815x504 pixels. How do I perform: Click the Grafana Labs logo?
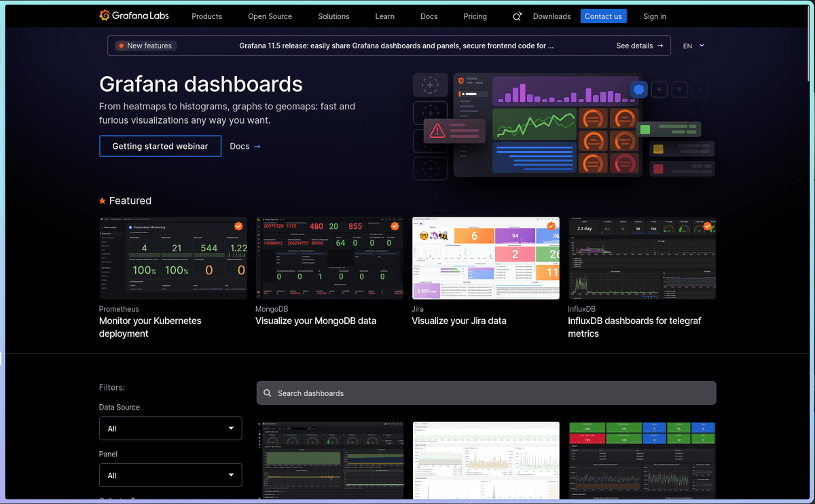tap(134, 16)
